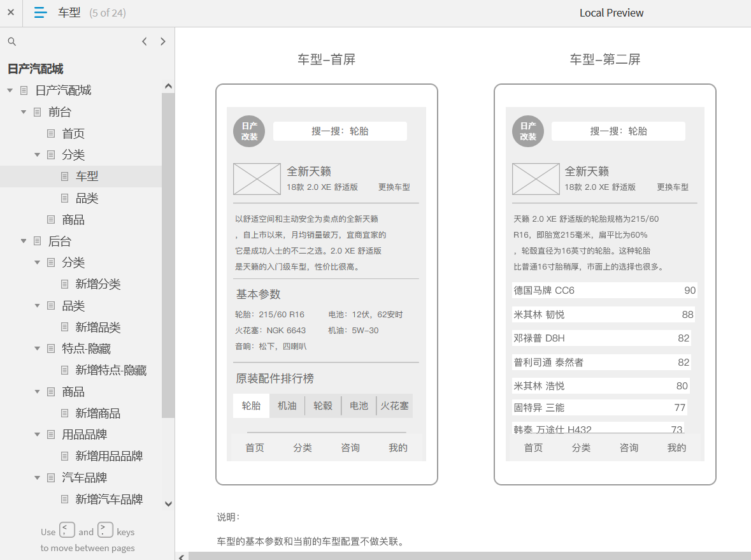Image resolution: width=751 pixels, height=560 pixels.
Task: Open the 新增分类 page
Action: [x=97, y=284]
